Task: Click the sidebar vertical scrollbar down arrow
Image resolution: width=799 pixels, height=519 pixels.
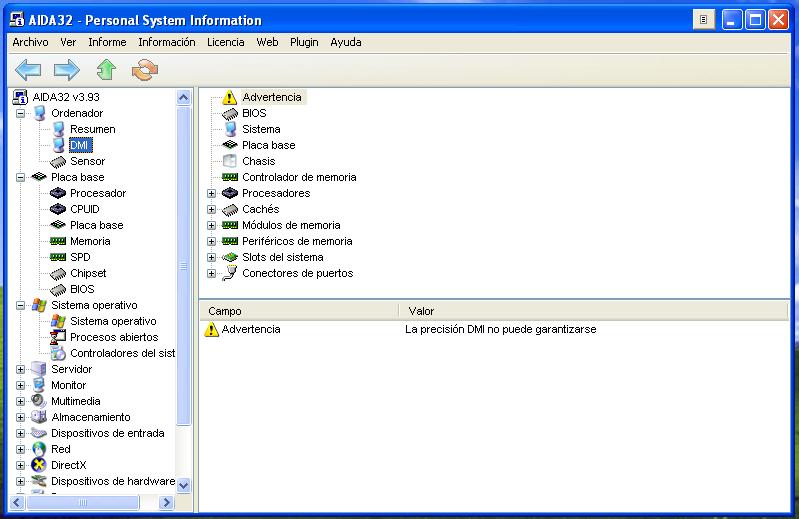Action: point(183,485)
